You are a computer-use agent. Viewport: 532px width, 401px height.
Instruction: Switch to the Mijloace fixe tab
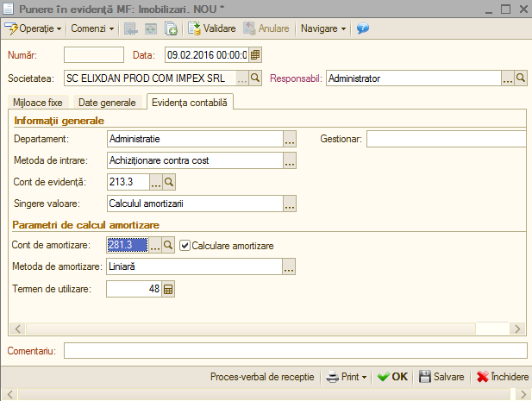(x=38, y=103)
